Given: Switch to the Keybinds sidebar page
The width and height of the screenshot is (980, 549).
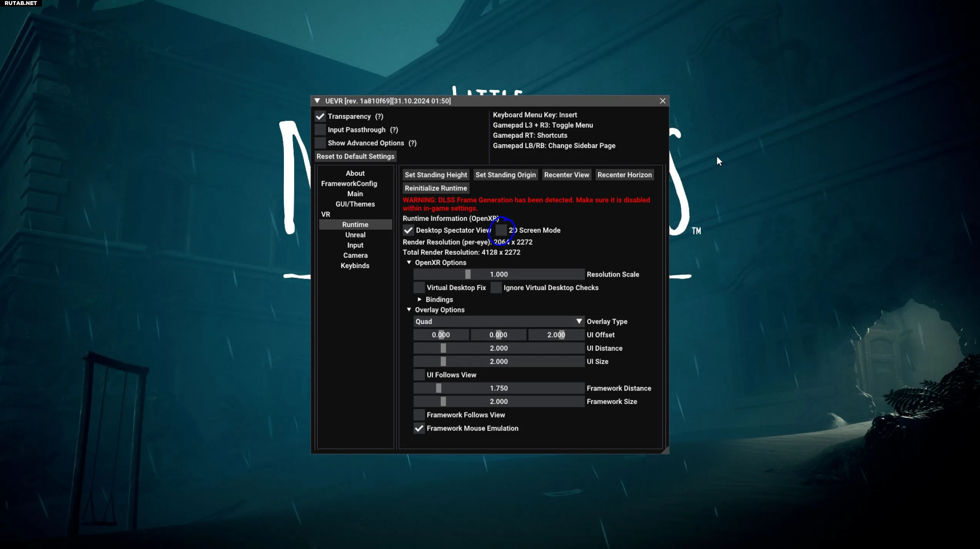Looking at the screenshot, I should click(x=355, y=266).
